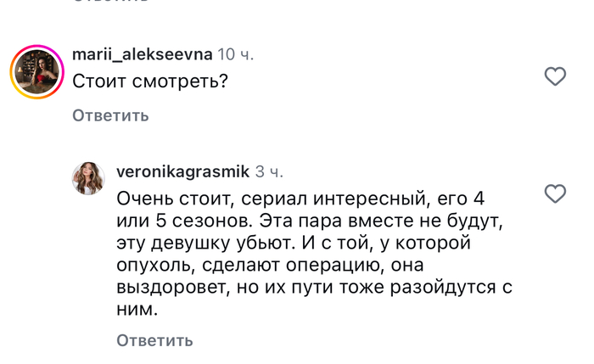Screen dimensions: 594x364
Task: Click Ответить under veronikagrasmik's reply
Action: click(x=154, y=340)
